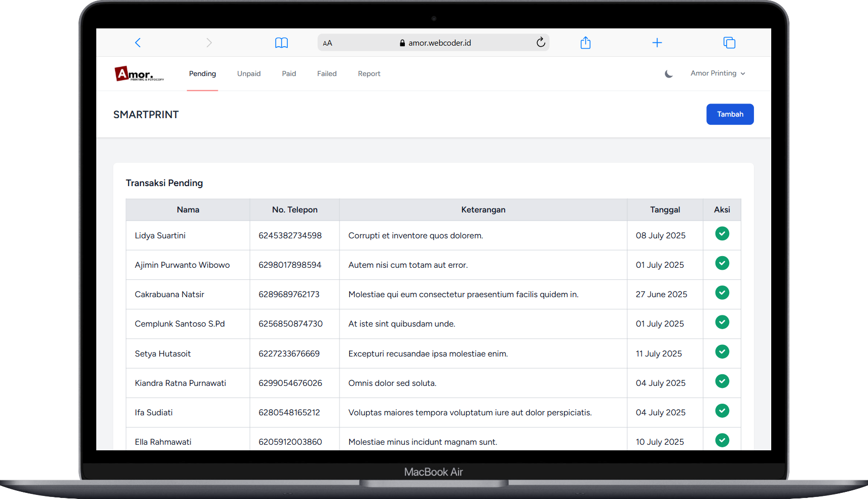
Task: Click the Amor logo
Action: click(139, 74)
